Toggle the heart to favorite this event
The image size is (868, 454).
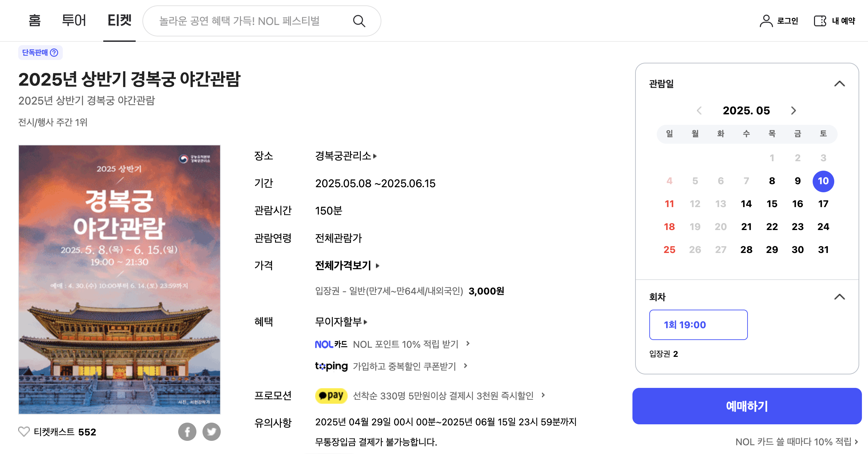[x=24, y=431]
